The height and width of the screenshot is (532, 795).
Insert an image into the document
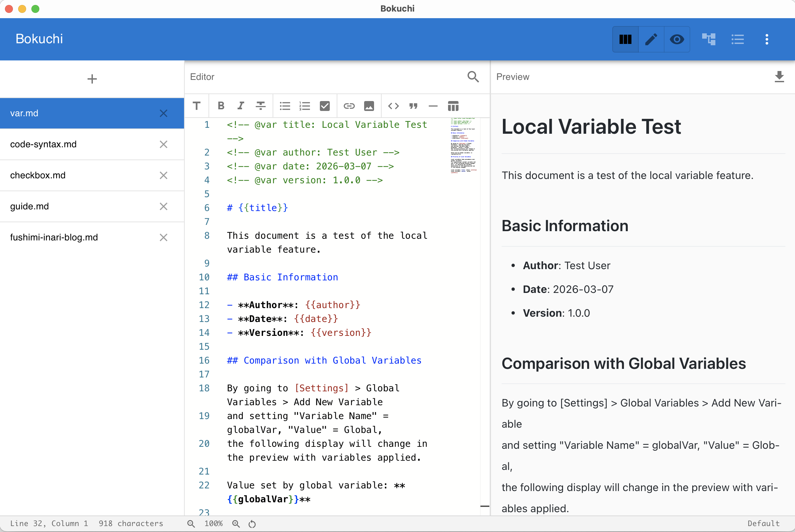pos(369,106)
